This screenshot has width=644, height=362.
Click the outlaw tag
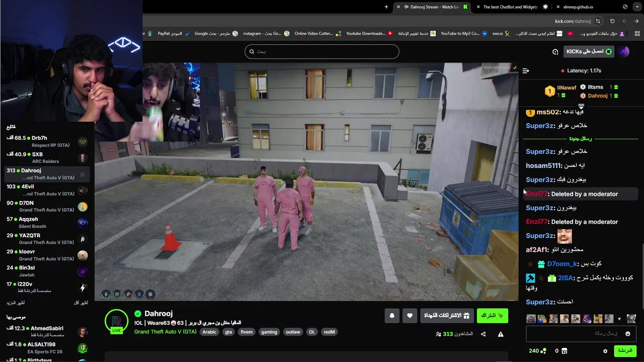pos(293,332)
